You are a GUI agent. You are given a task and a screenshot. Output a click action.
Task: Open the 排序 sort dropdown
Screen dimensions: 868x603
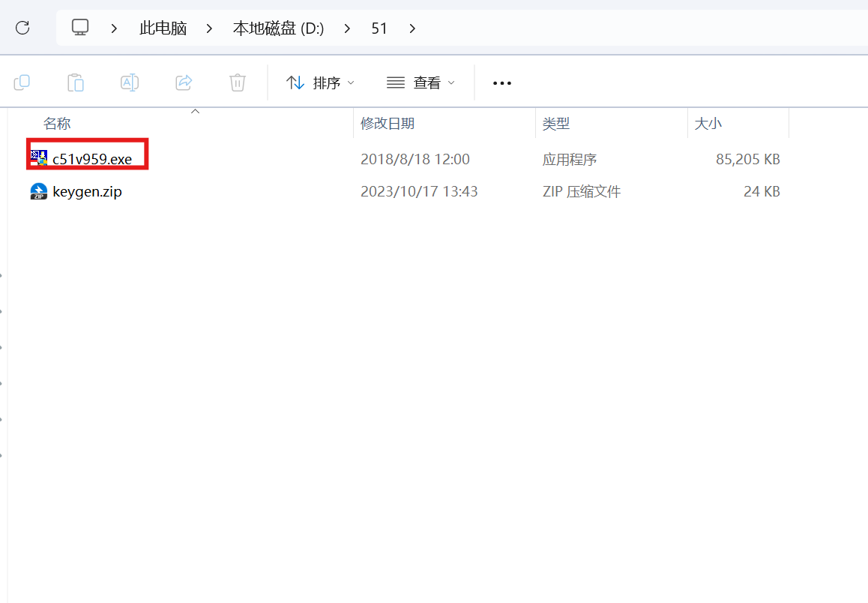click(x=320, y=83)
